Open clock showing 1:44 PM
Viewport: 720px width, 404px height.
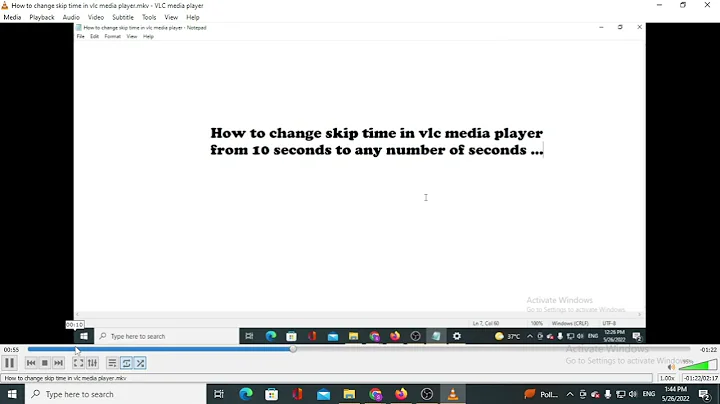click(676, 394)
